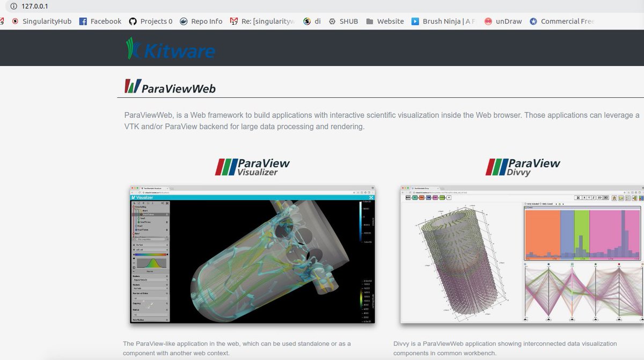Click the paragraph starting "ParaViewWeb, is a Web framework"
This screenshot has width=644, height=360.
(x=382, y=121)
